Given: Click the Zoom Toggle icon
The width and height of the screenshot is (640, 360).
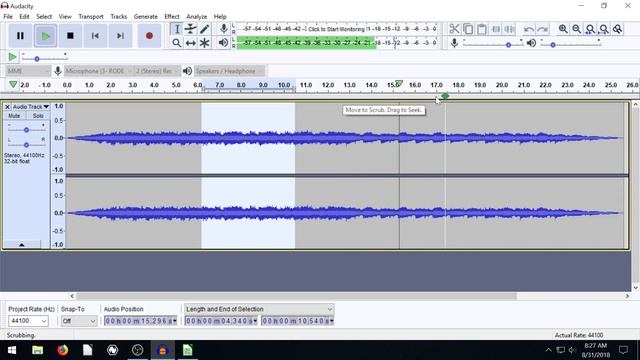Looking at the screenshot, I should (x=618, y=29).
